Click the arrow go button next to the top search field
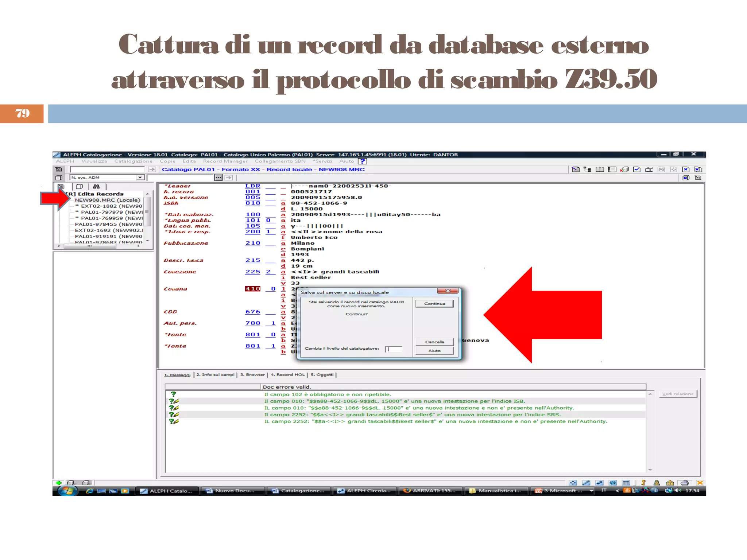 pyautogui.click(x=152, y=169)
